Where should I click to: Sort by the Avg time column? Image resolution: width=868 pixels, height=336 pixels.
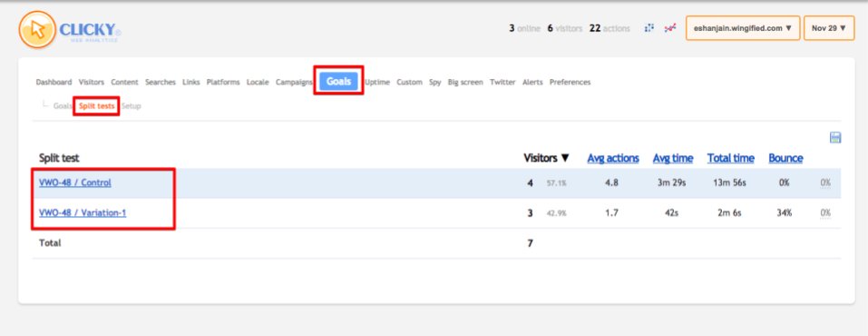coord(673,158)
